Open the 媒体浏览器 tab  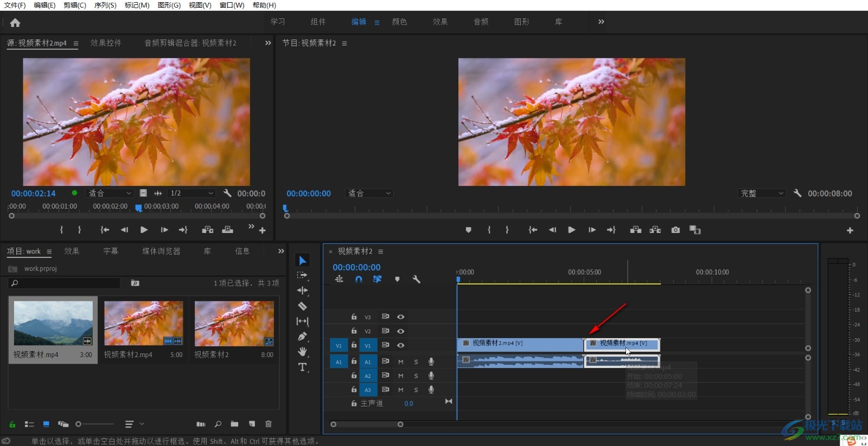[x=161, y=251]
